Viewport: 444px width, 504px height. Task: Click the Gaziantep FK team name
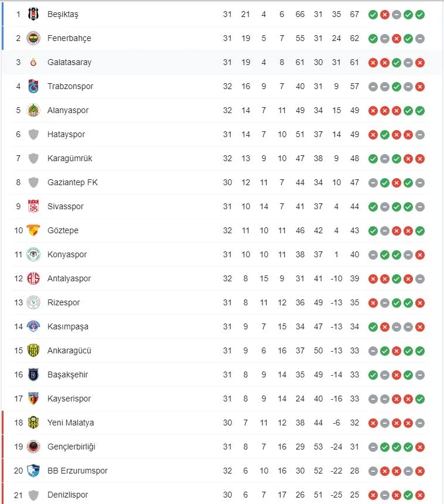pyautogui.click(x=73, y=182)
